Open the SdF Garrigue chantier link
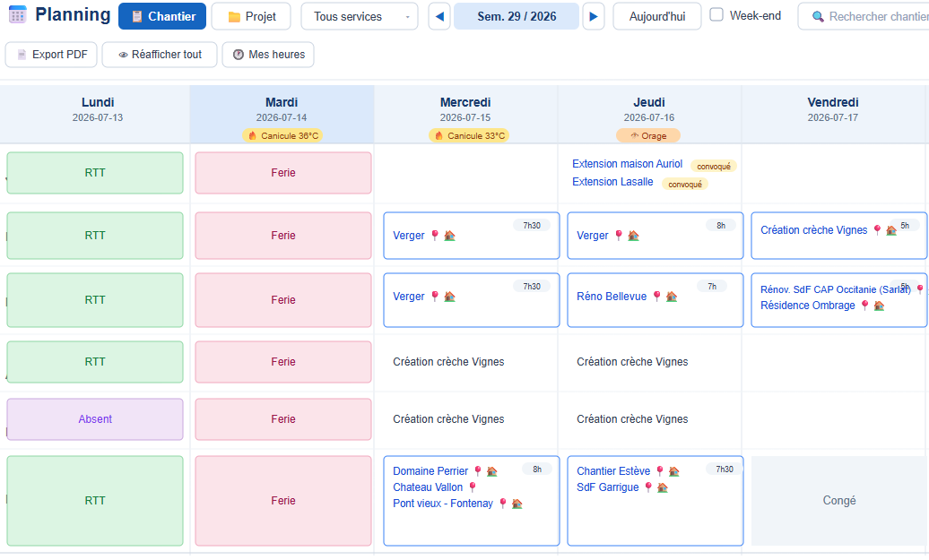The image size is (929, 560). click(607, 487)
